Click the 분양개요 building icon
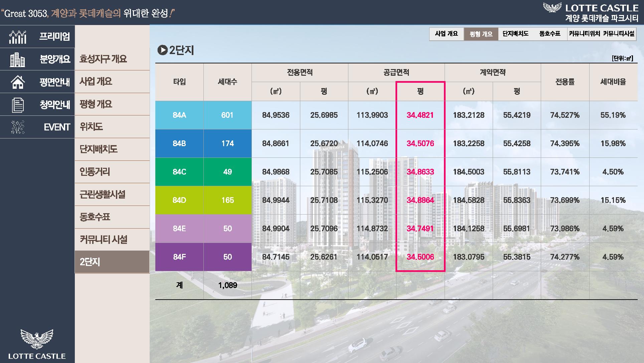Image resolution: width=644 pixels, height=363 pixels. [18, 60]
